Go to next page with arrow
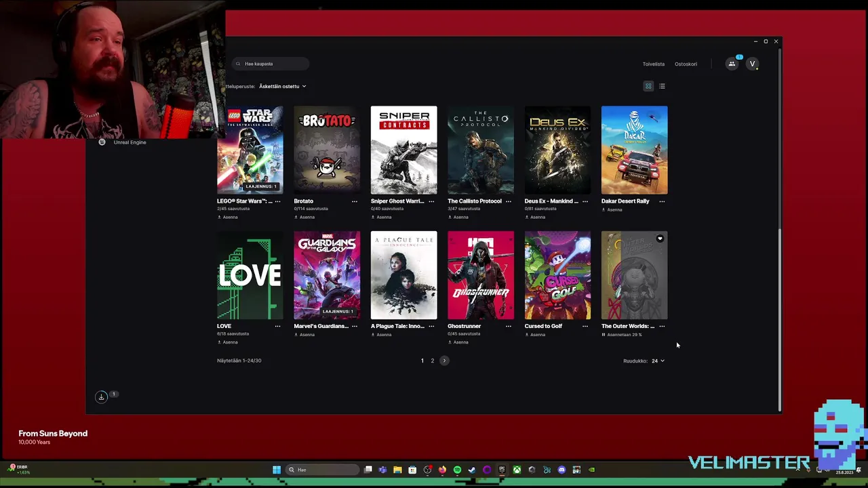This screenshot has width=868, height=488. coord(444,361)
